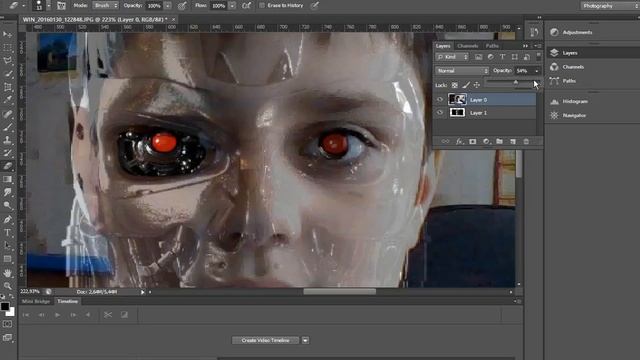Screen dimensions: 640x360
Task: Create a new layer group
Action: 499,141
